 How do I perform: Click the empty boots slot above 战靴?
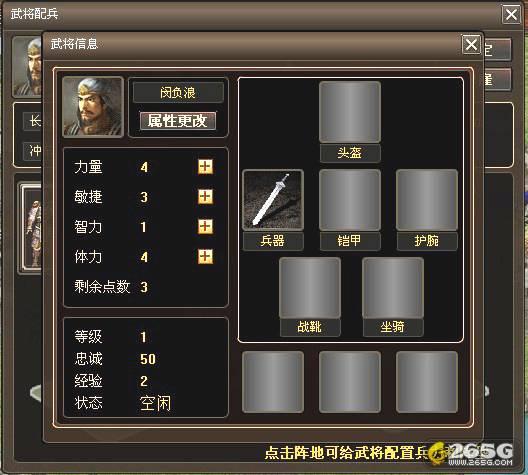pyautogui.click(x=310, y=288)
